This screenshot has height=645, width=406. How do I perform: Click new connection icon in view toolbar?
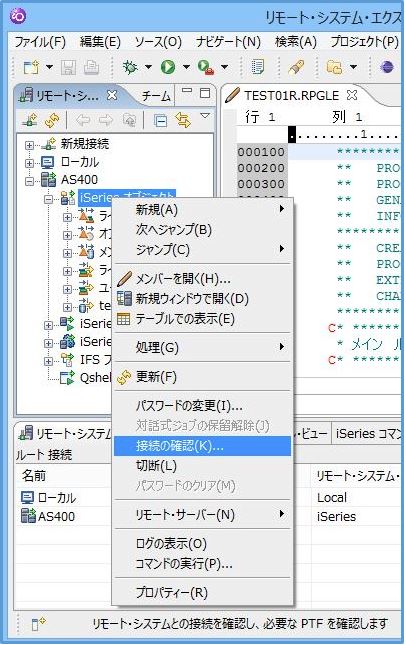point(30,121)
